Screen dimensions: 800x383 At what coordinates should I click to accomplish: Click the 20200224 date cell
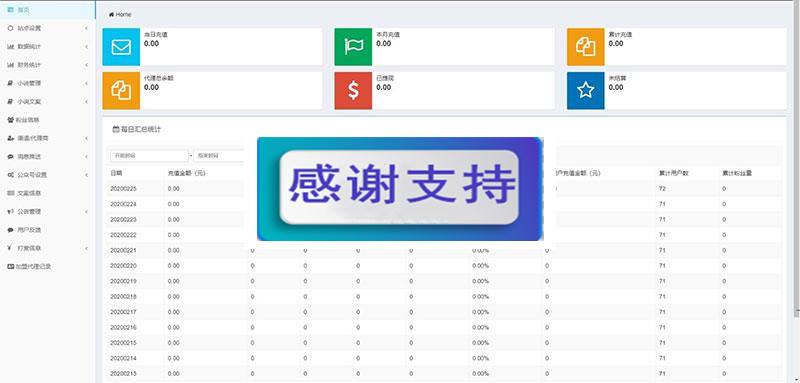(123, 204)
